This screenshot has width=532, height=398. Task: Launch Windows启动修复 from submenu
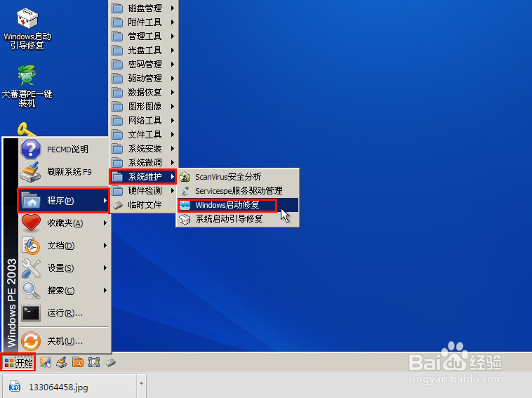coord(238,205)
